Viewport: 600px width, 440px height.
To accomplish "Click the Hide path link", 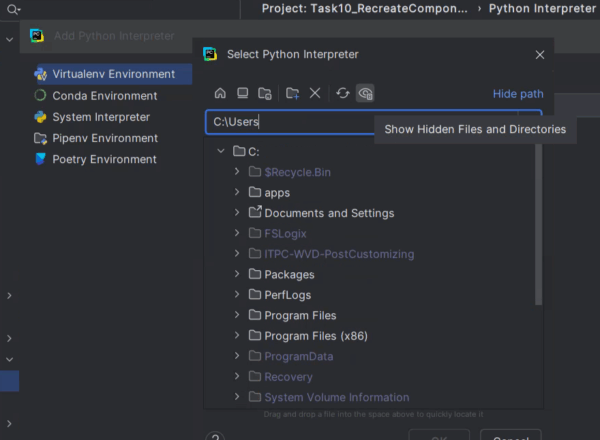I will (x=518, y=94).
